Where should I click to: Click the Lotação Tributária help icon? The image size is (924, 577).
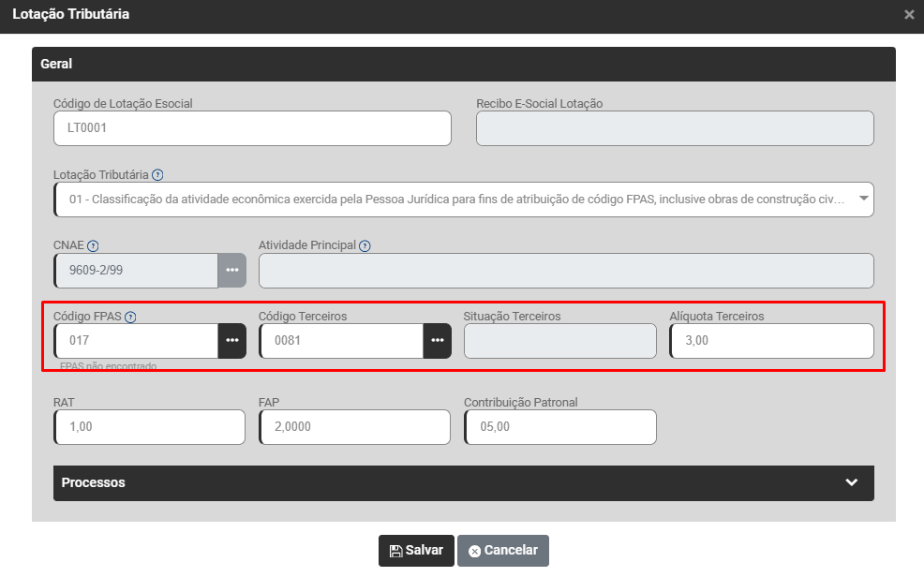click(x=157, y=175)
